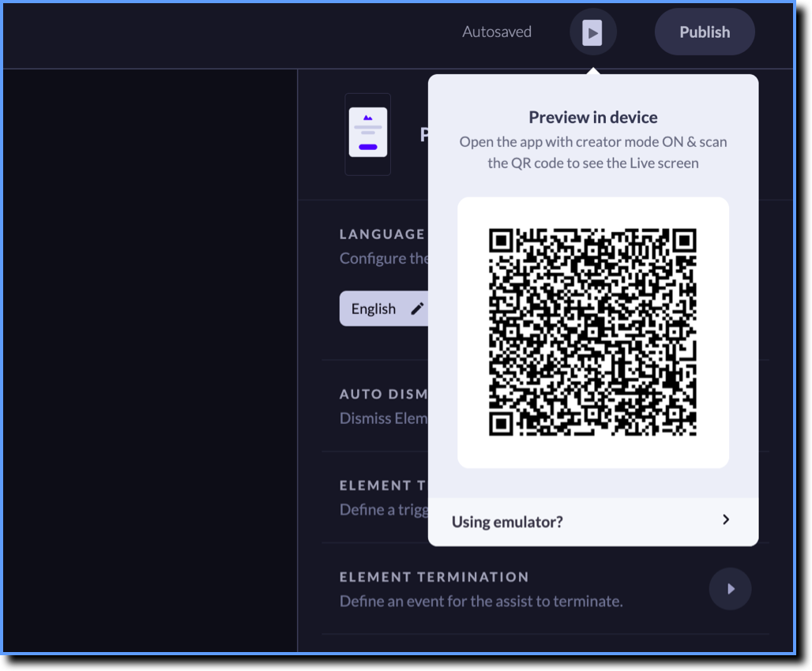The width and height of the screenshot is (812, 671).
Task: Click the Autosaved status text
Action: pyautogui.click(x=497, y=32)
